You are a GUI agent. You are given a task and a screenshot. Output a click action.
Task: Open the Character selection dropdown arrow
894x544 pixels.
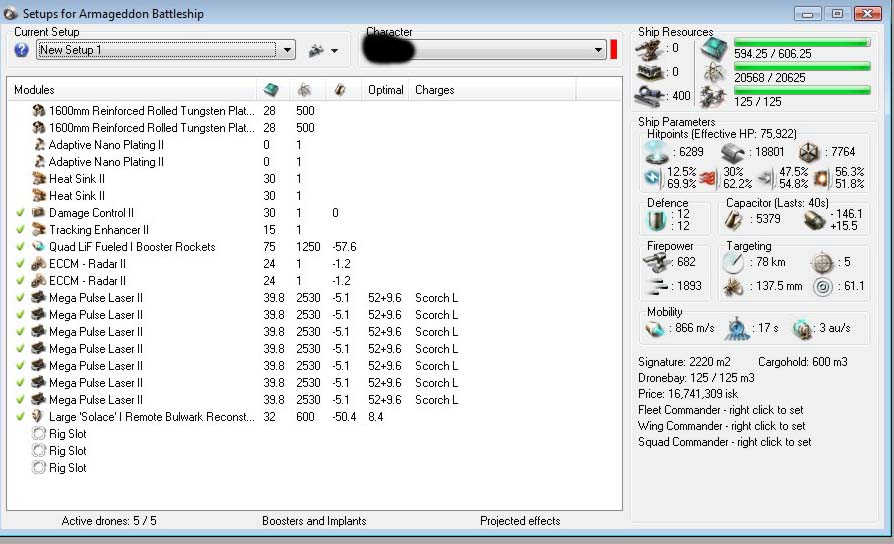click(x=598, y=50)
